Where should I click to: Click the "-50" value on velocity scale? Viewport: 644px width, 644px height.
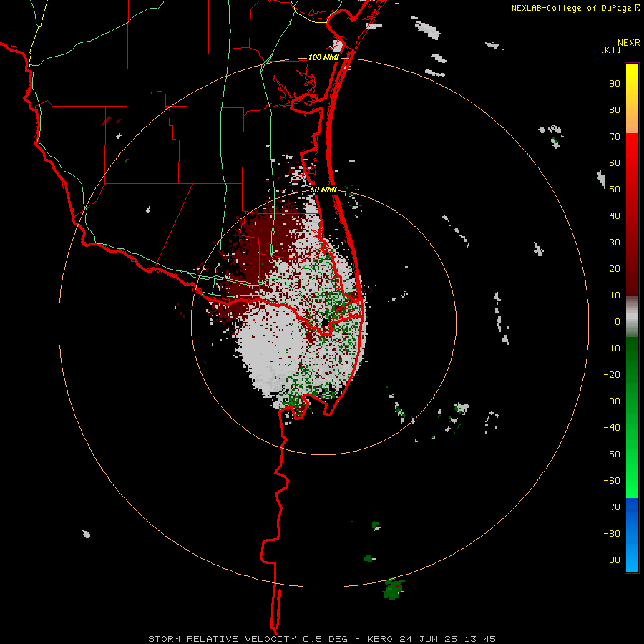point(612,454)
